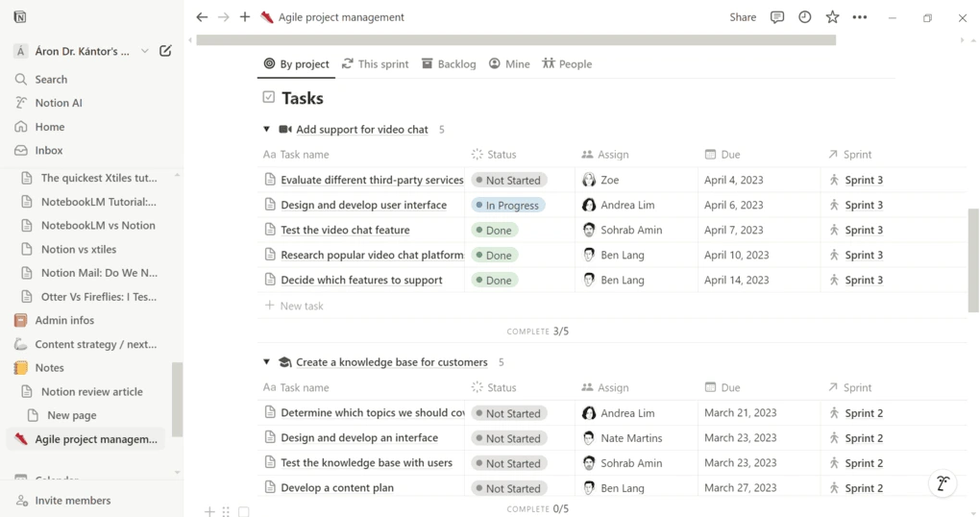The width and height of the screenshot is (980, 517).
Task: Open the Inbox in sidebar
Action: [49, 150]
